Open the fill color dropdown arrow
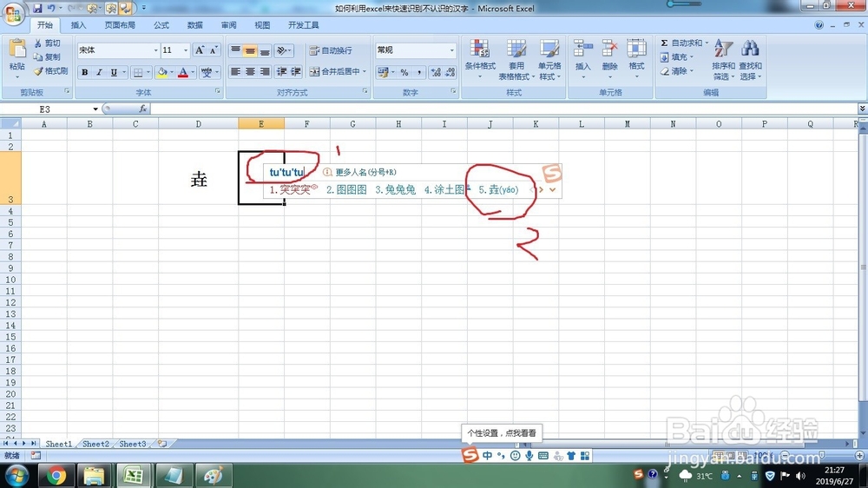This screenshot has height=488, width=868. pos(172,72)
